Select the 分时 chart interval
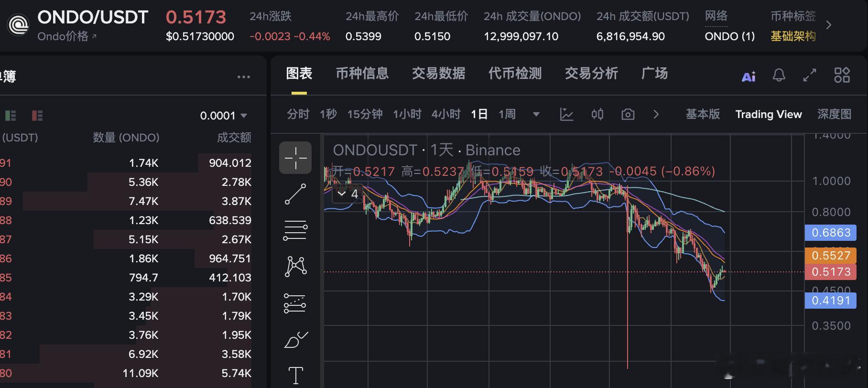This screenshot has width=868, height=388. (x=298, y=114)
